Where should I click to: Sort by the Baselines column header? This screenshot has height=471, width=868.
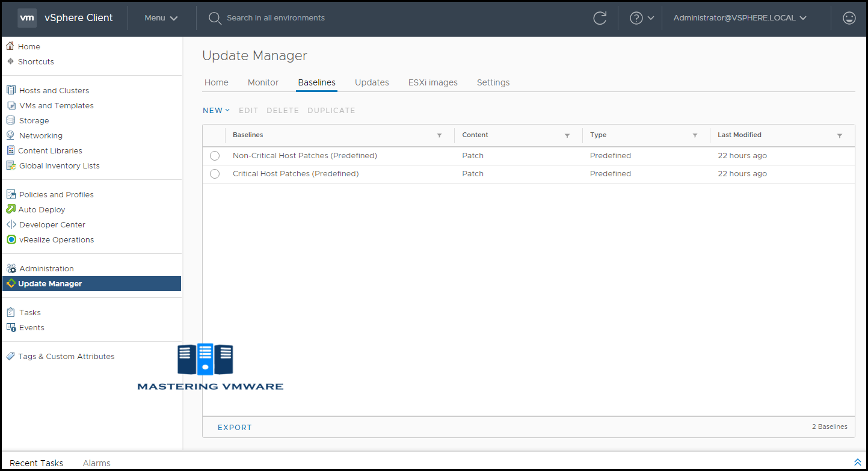tap(248, 135)
